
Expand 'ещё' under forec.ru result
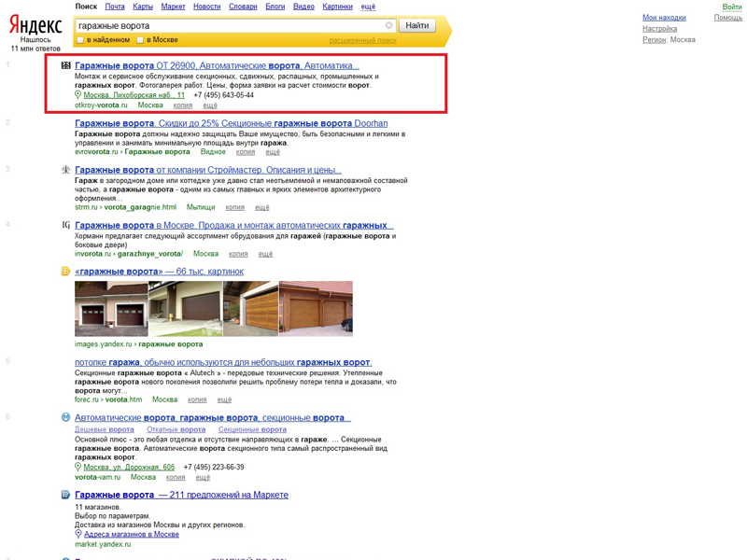click(x=224, y=399)
